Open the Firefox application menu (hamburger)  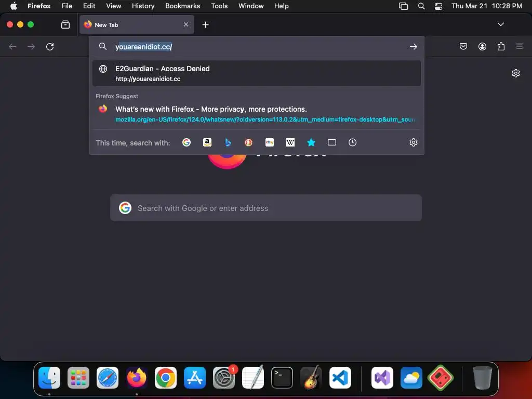coord(520,46)
